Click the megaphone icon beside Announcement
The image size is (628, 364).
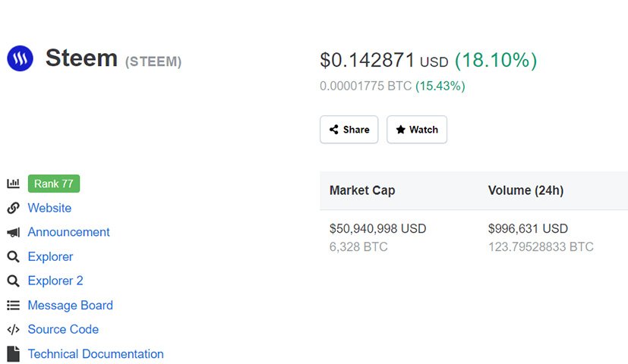coord(13,232)
